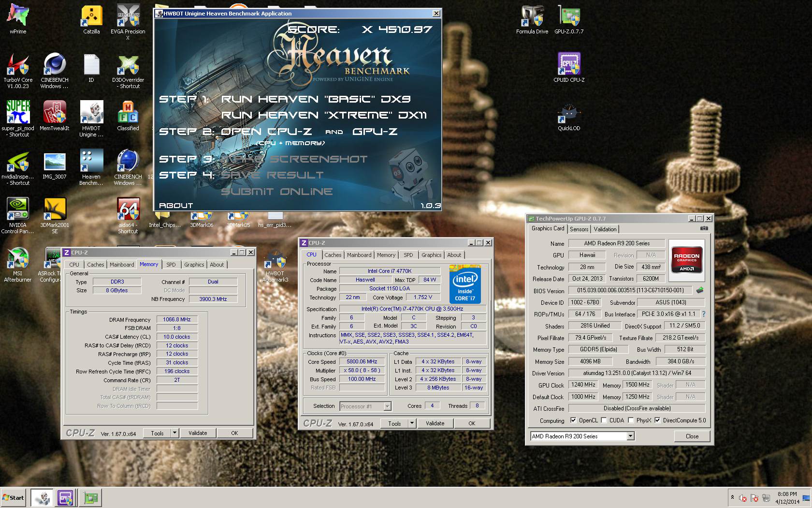This screenshot has width=812, height=508.
Task: Select GPU-Z taskbar button
Action: point(90,497)
